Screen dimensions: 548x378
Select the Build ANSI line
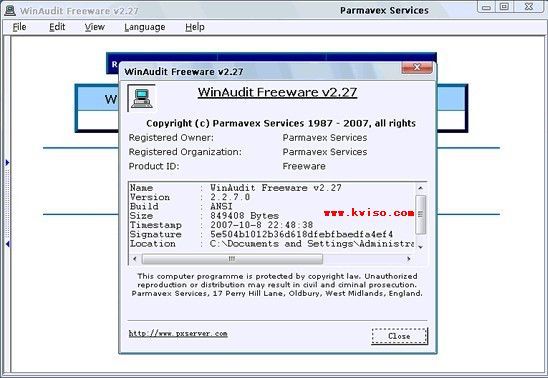pos(181,206)
